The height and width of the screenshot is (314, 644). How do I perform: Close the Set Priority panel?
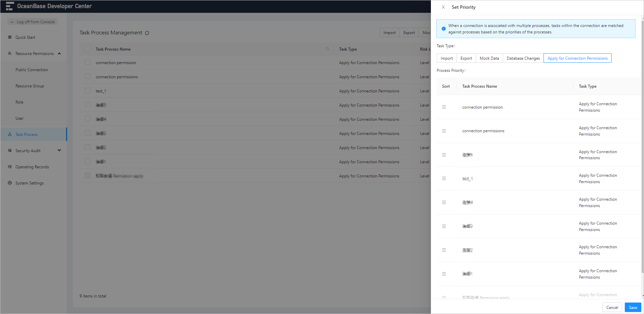click(x=443, y=7)
